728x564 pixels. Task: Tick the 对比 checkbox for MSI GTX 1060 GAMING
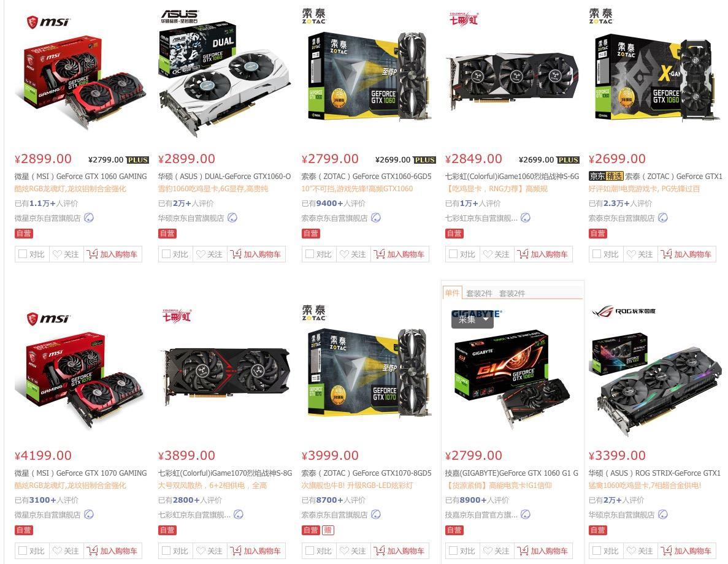point(22,254)
